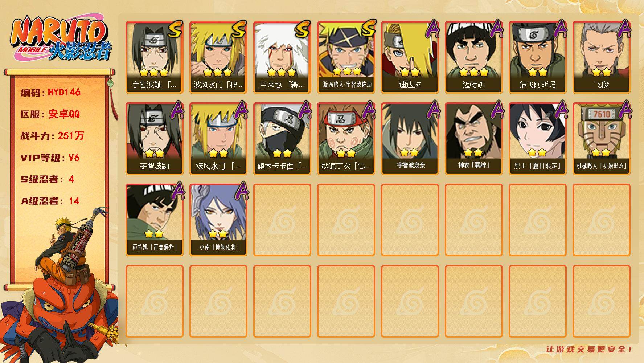Open the 机械鸣人「初始形态」 card
The height and width of the screenshot is (363, 644).
coord(602,139)
